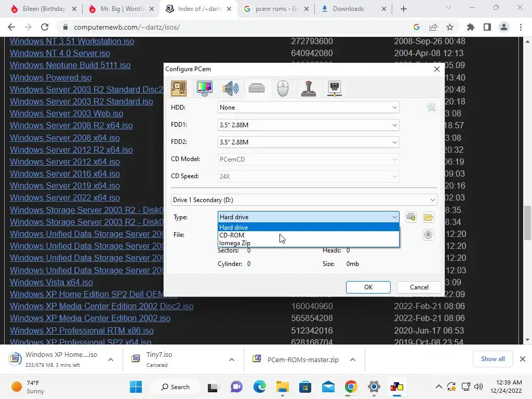The image size is (532, 399).
Task: Switch to the Mr. Big | WordG browser tab
Action: tap(121, 9)
